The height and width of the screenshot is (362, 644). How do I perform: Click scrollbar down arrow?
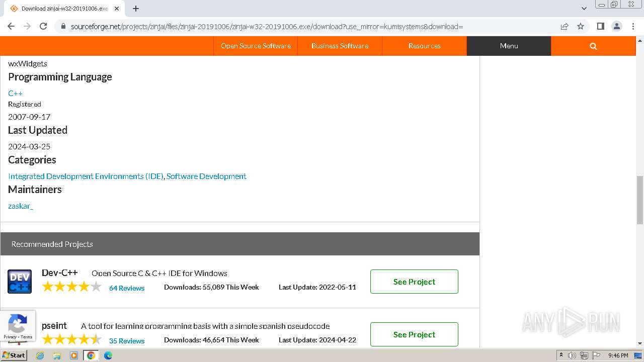point(639,344)
